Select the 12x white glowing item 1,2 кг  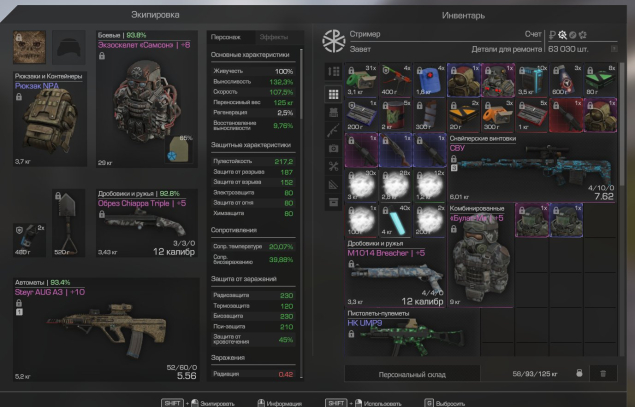coord(430,185)
